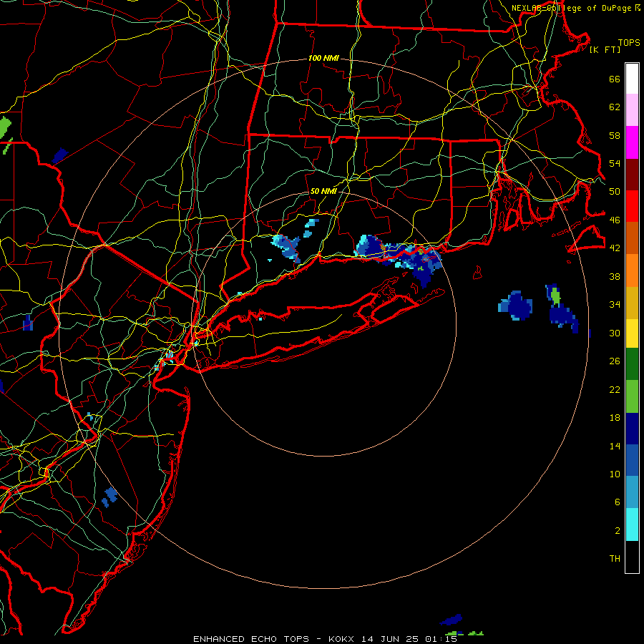Click the legend value 34
The image size is (644, 644).
tap(615, 304)
